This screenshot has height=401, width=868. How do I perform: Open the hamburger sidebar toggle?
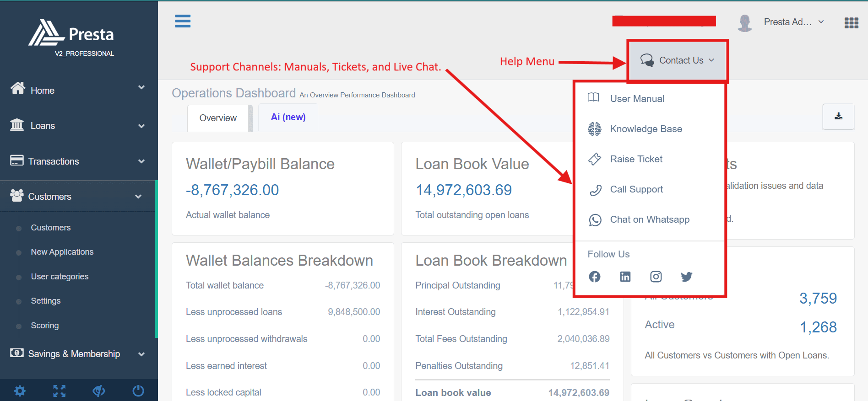(183, 21)
